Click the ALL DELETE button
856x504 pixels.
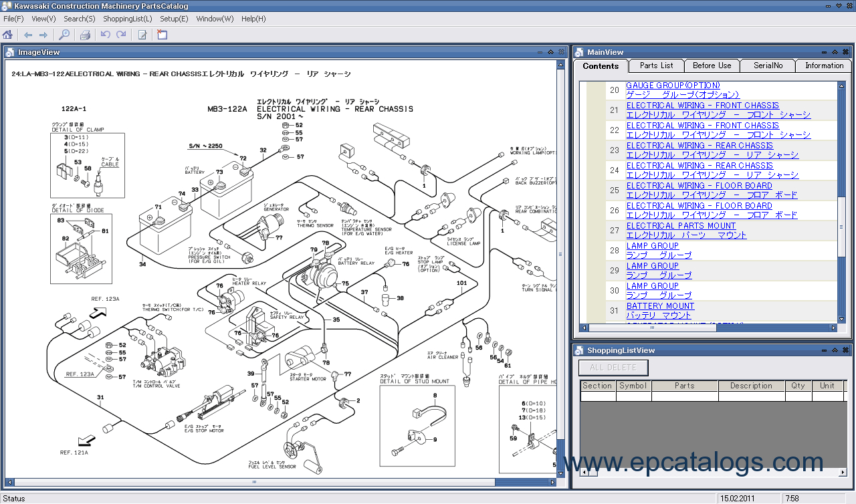tap(613, 368)
